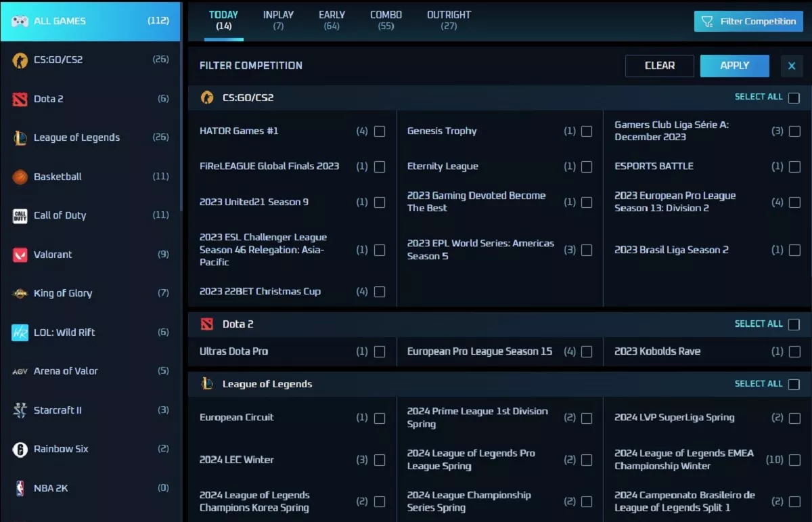
Task: Click SELECT ALL for League of Legends
Action: tap(759, 383)
